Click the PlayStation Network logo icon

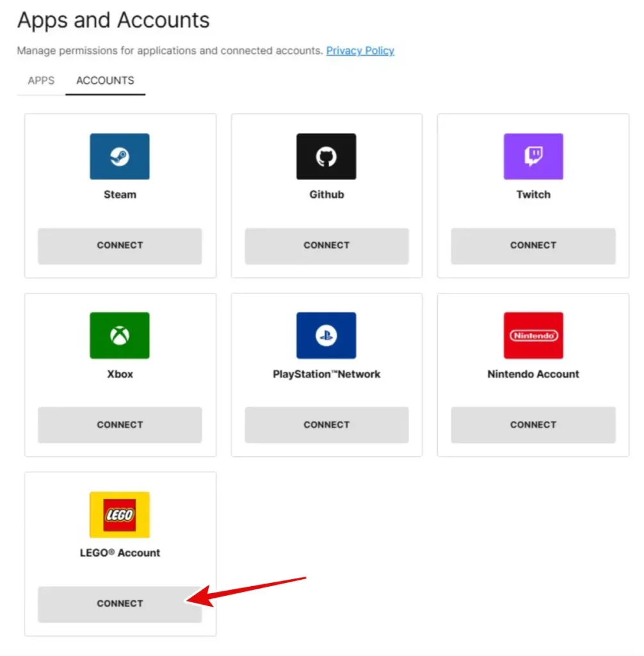[326, 335]
